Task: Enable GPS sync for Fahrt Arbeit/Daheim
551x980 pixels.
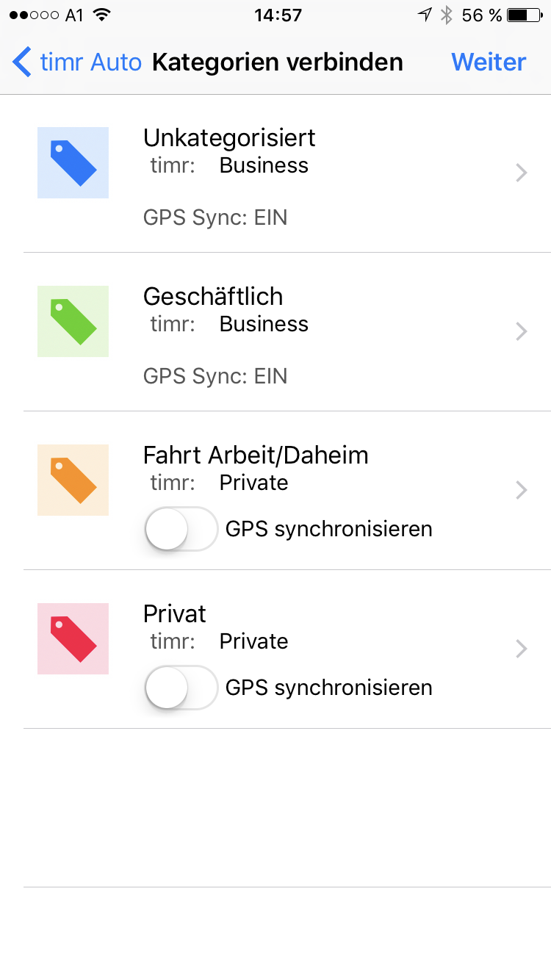Action: (181, 529)
